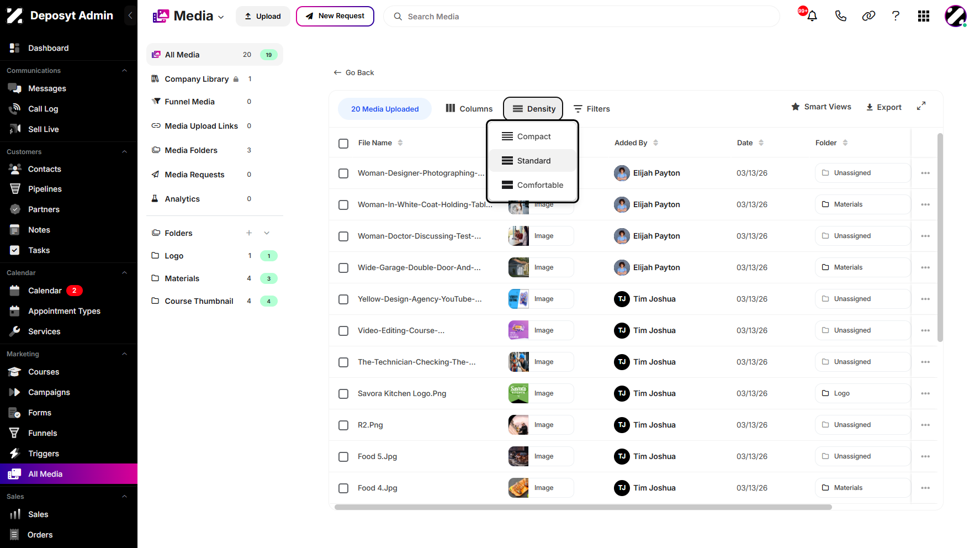The width and height of the screenshot is (980, 548).
Task: Choose Compact density option
Action: [x=532, y=136]
